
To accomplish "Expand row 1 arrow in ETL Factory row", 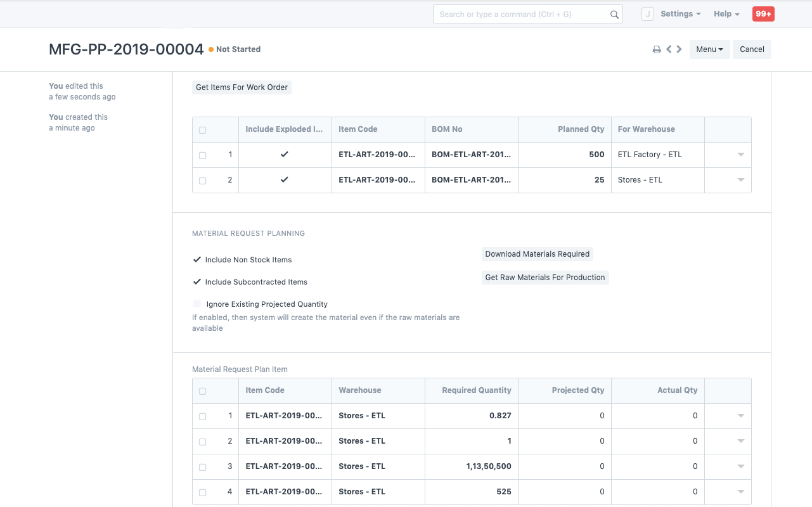I will (740, 155).
